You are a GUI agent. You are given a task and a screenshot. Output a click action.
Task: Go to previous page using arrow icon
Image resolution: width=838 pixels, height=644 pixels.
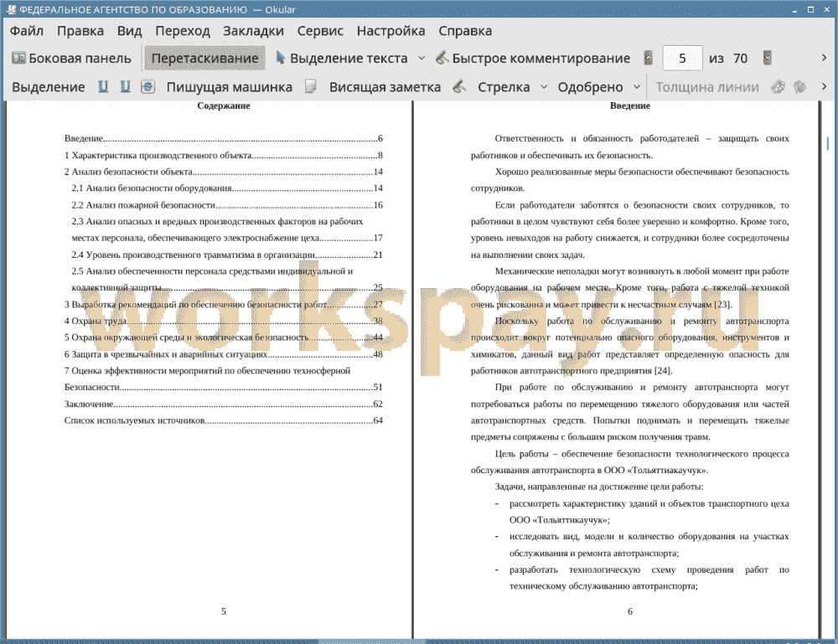tap(649, 58)
